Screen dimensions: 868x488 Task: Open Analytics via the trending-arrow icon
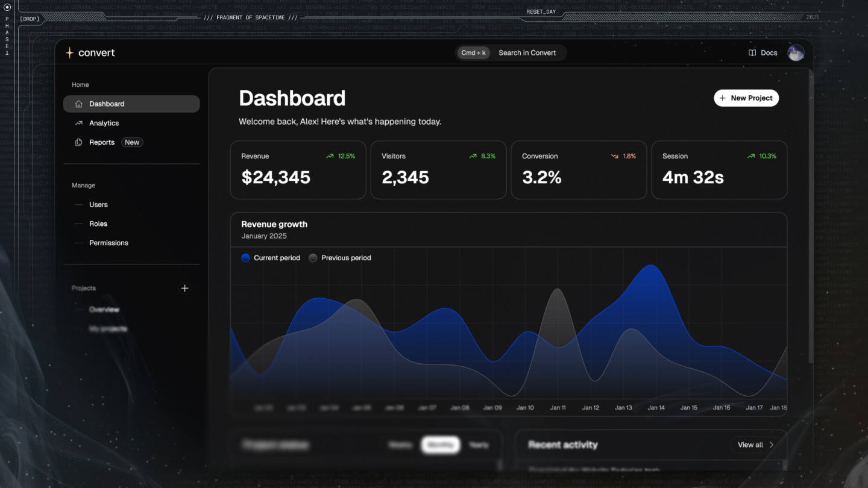point(78,123)
